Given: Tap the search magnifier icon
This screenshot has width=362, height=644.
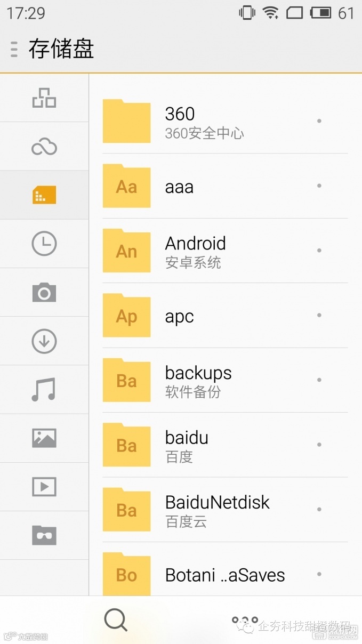Looking at the screenshot, I should coord(116,620).
